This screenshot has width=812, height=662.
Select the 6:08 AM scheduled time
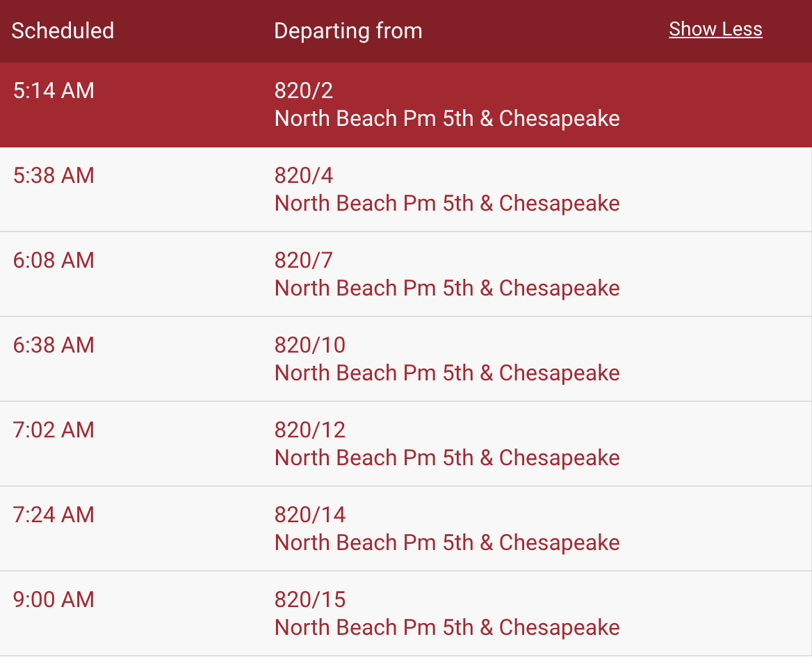pos(54,261)
